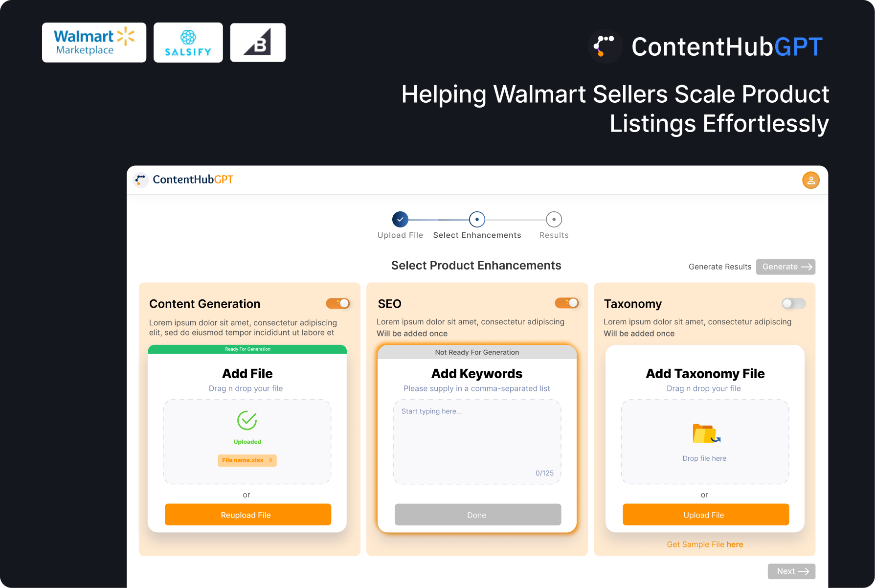Viewport: 875px width, 588px height.
Task: Disable the Content Generation toggle
Action: 338,304
